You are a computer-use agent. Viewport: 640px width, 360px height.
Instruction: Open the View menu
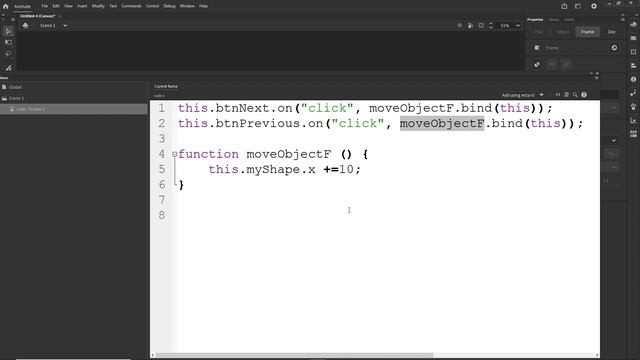tap(68, 6)
